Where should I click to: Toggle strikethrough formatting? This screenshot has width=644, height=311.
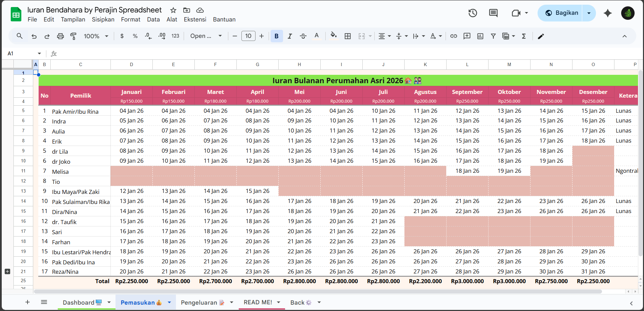(303, 36)
